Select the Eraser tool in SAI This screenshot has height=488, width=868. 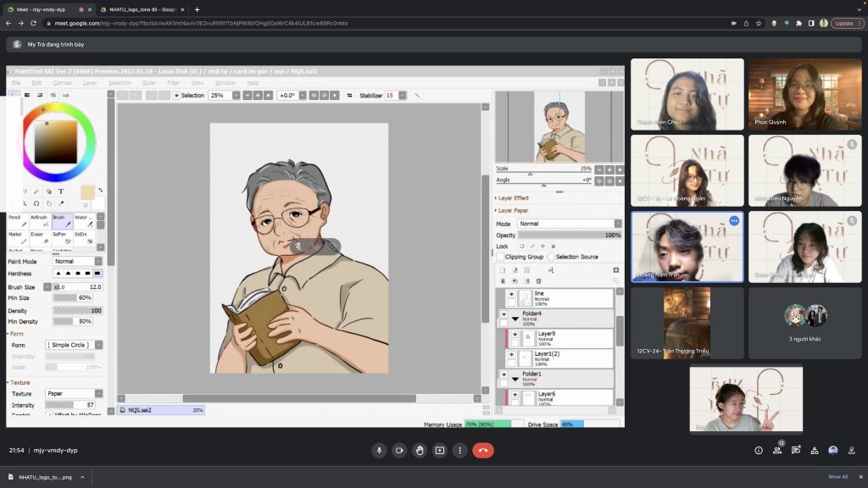click(x=36, y=237)
